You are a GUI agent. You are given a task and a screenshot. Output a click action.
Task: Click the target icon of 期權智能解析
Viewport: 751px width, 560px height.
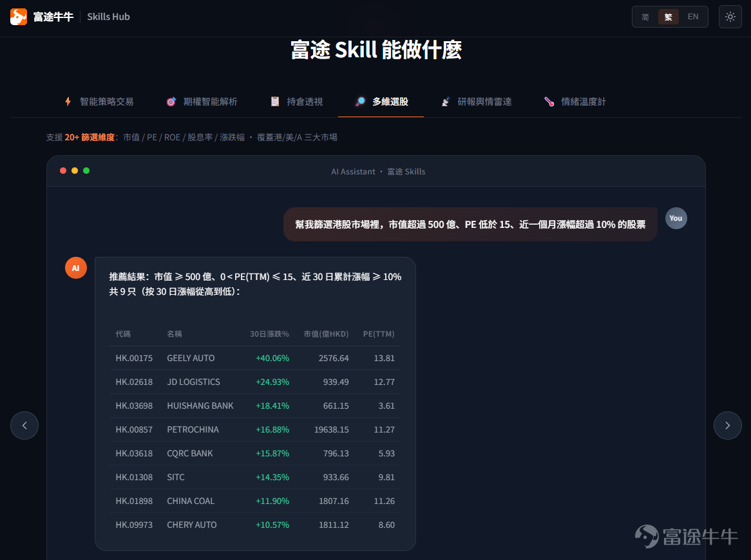click(171, 102)
